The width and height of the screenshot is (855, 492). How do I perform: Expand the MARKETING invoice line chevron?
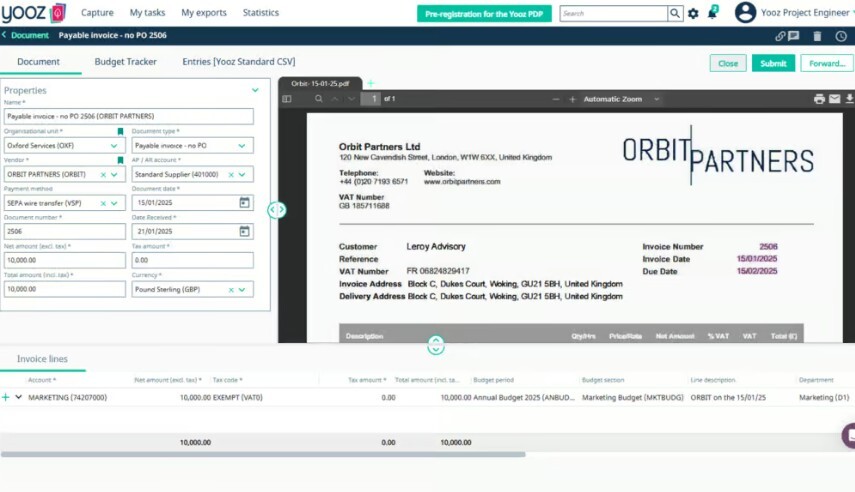click(19, 397)
